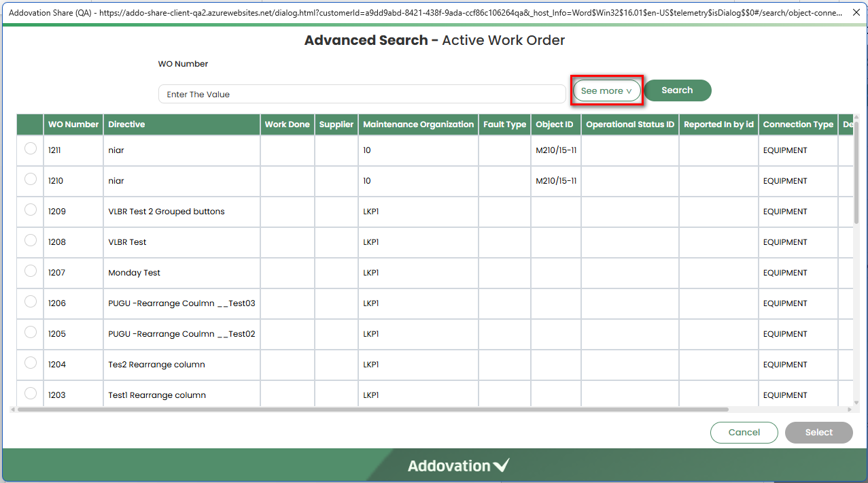
Task: Click the Connection Type column header
Action: [797, 124]
